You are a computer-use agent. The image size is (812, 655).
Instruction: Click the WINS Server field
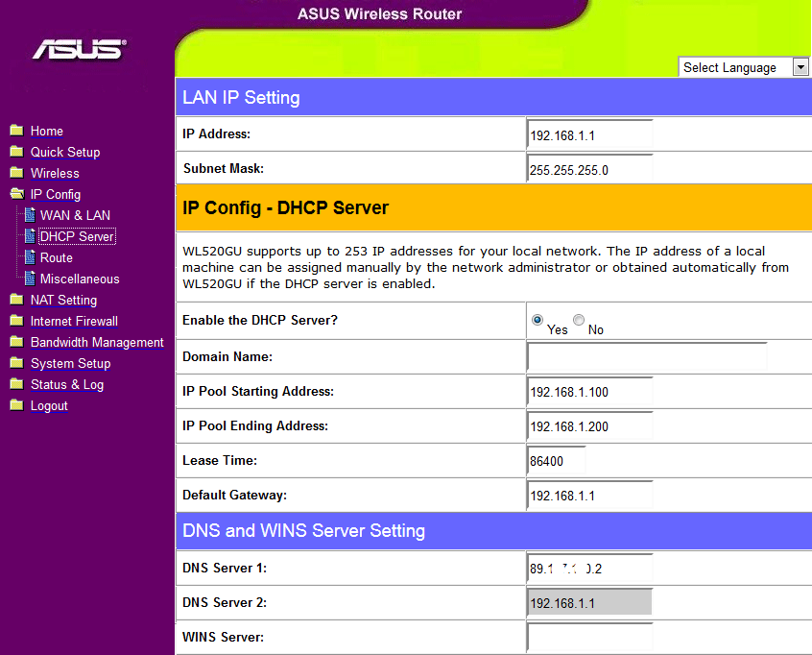[x=589, y=637]
